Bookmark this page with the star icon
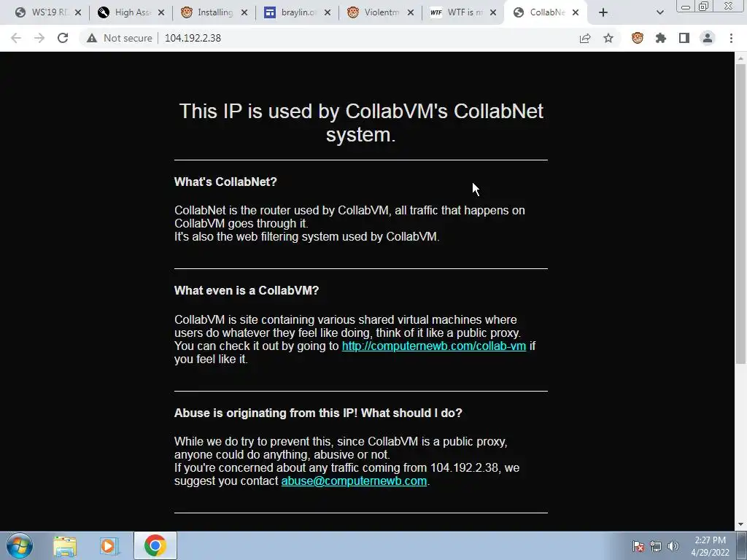The width and height of the screenshot is (747, 560). point(608,38)
